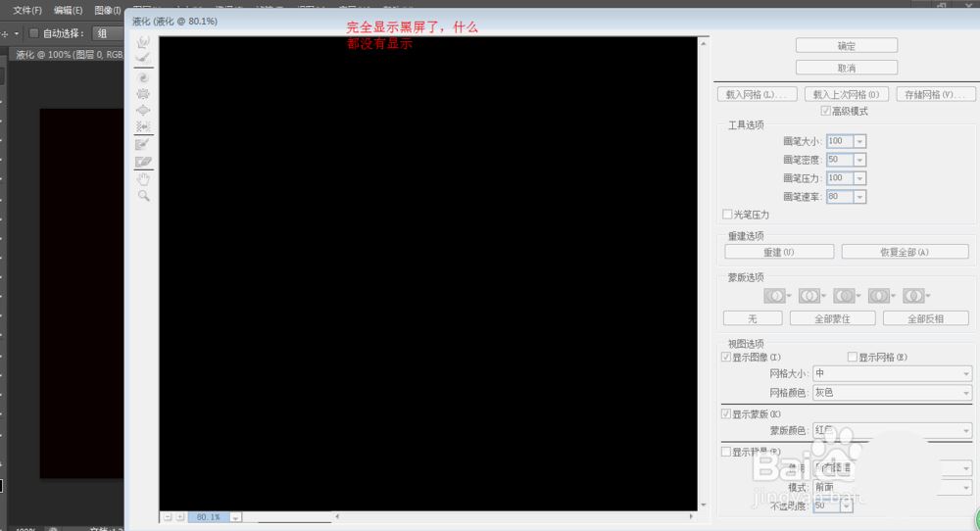
Task: Click 载入上次网格 load last mesh button
Action: [846, 94]
